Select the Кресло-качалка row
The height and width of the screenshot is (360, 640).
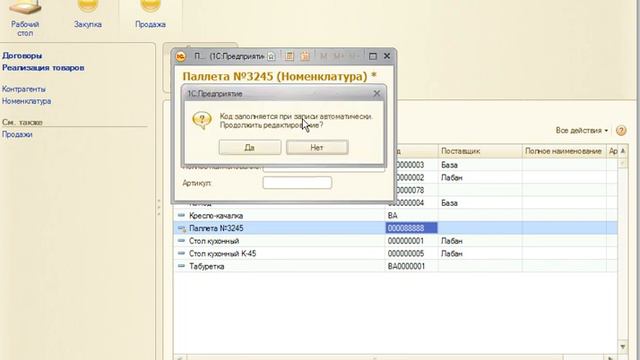pos(395,216)
